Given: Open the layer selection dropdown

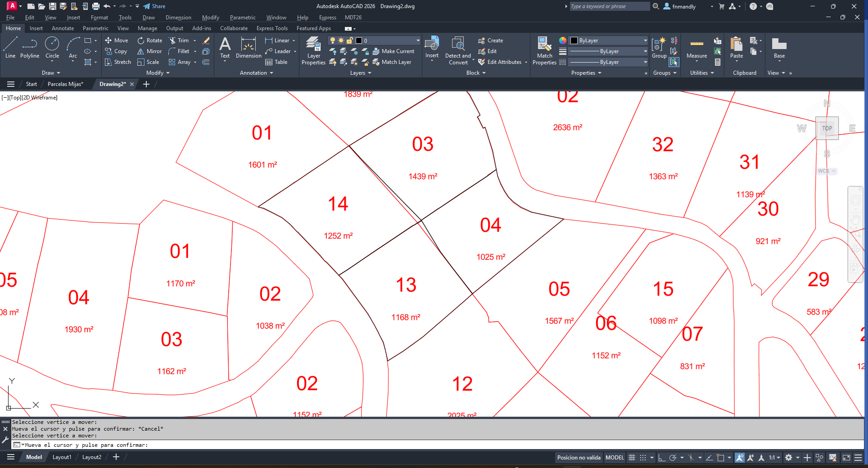Looking at the screenshot, I should click(x=375, y=40).
